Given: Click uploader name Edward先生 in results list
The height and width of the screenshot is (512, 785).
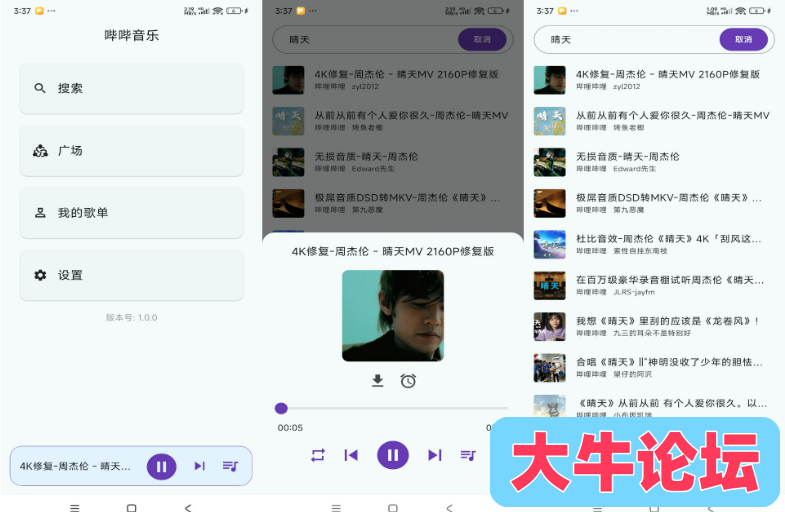Looking at the screenshot, I should pos(634,169).
